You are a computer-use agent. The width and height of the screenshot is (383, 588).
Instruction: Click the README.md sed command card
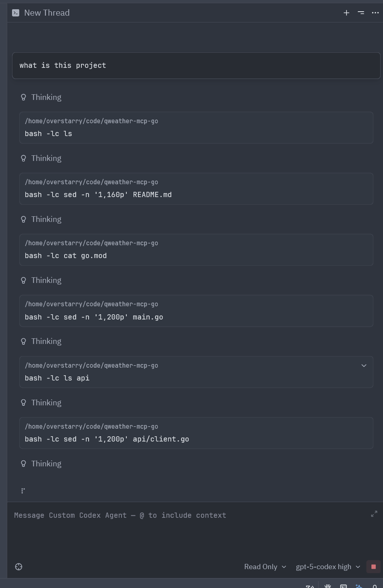[x=196, y=189]
